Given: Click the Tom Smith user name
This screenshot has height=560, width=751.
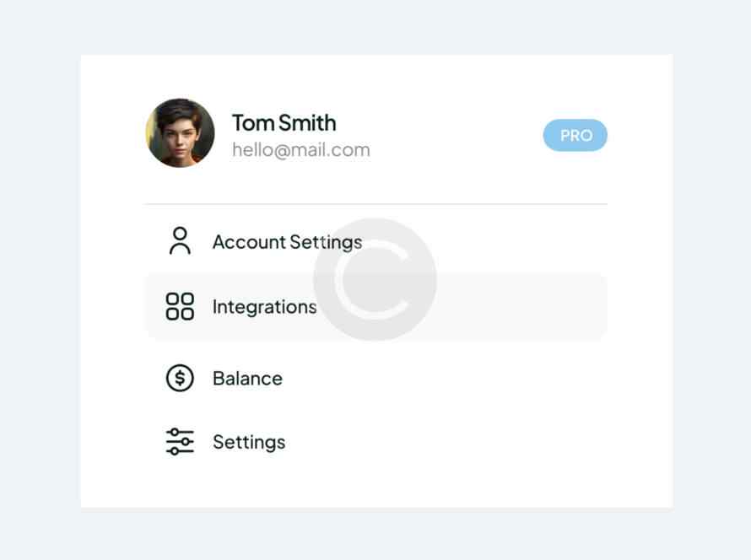Looking at the screenshot, I should point(284,122).
